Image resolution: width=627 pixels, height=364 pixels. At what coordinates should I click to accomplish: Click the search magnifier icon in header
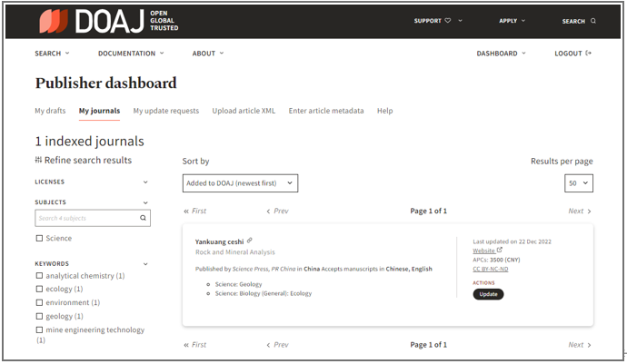tap(593, 21)
